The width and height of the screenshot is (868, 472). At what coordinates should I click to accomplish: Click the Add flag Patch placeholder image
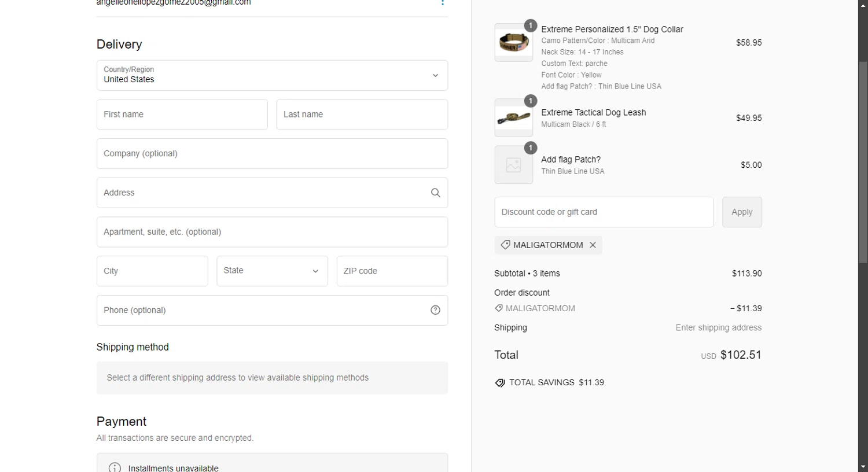(513, 165)
